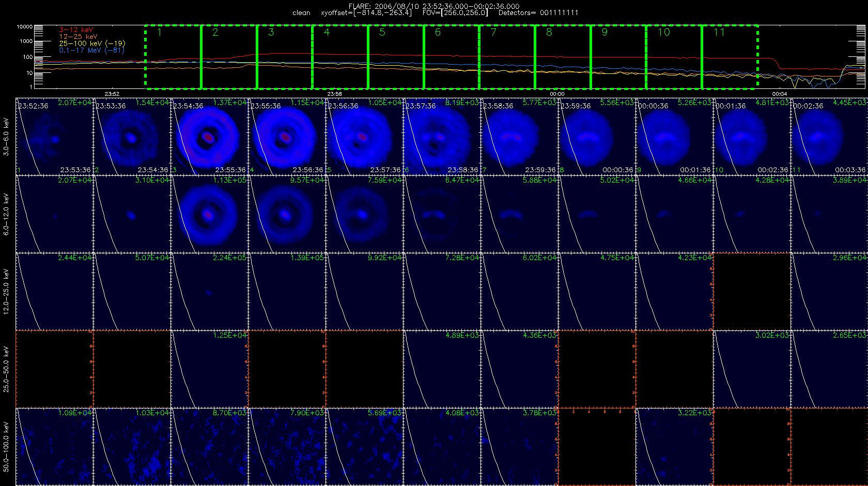Click the red 3-12 keV legend entry

click(76, 30)
